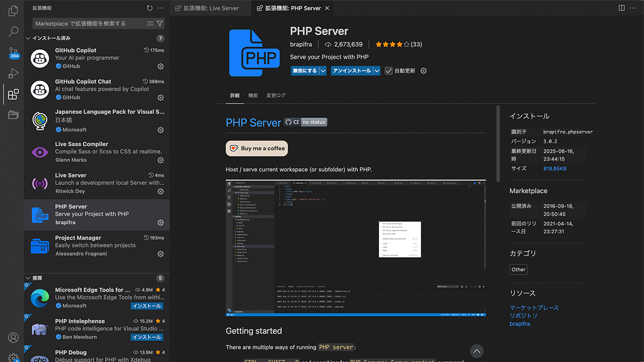Open PHP Server manage gear in list

click(x=160, y=223)
